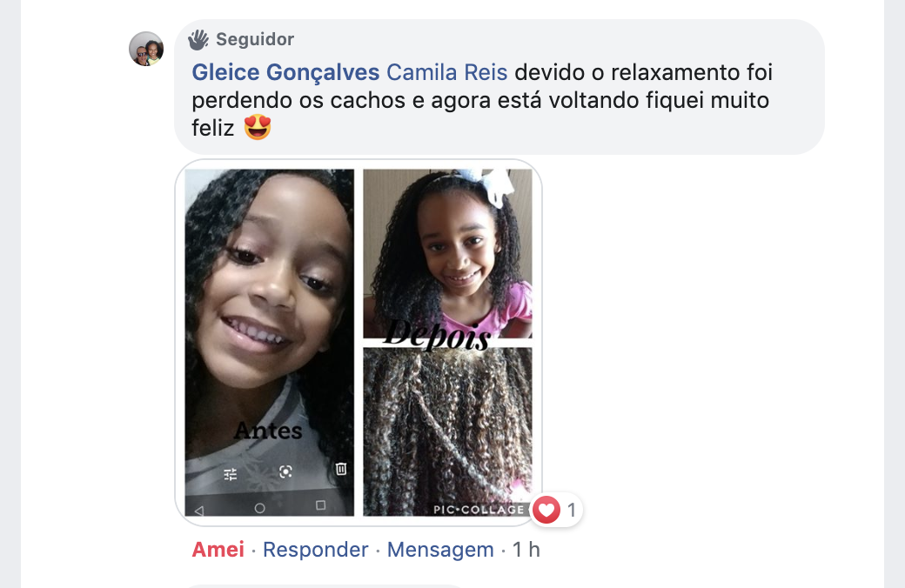Click the heart-eyes emoji in the comment
Screen dimensions: 905x588
click(x=258, y=128)
